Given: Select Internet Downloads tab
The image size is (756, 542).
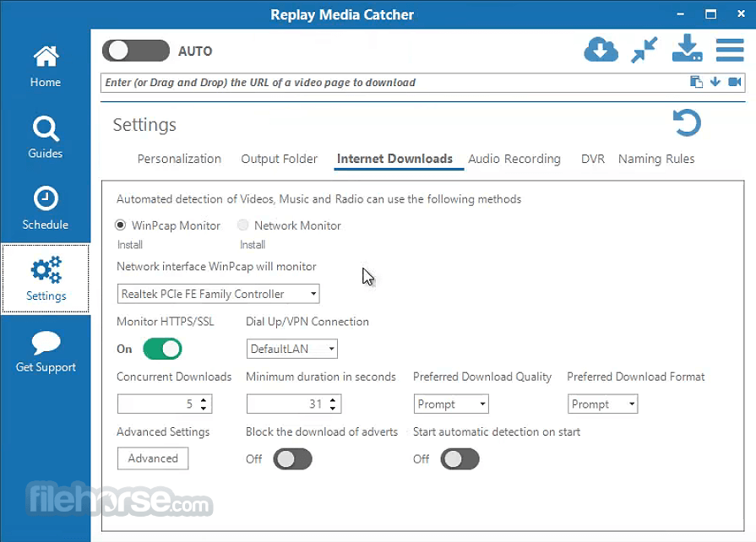Looking at the screenshot, I should click(394, 159).
